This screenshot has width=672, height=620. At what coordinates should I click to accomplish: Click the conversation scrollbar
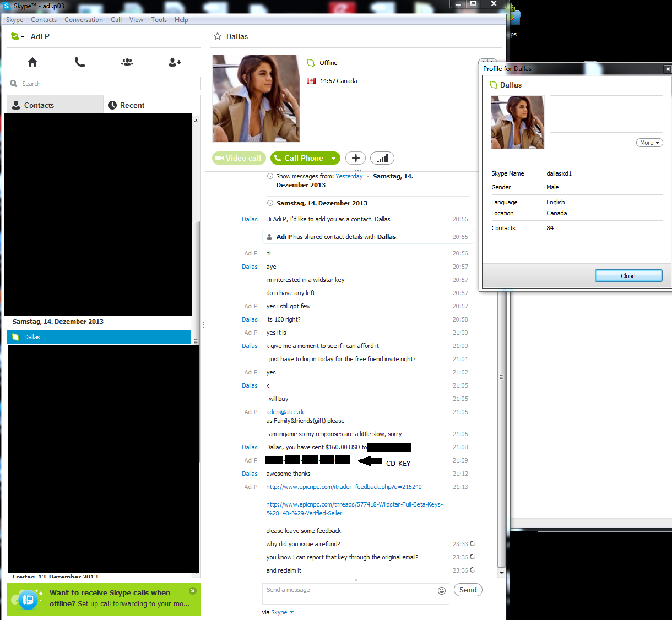(501, 429)
